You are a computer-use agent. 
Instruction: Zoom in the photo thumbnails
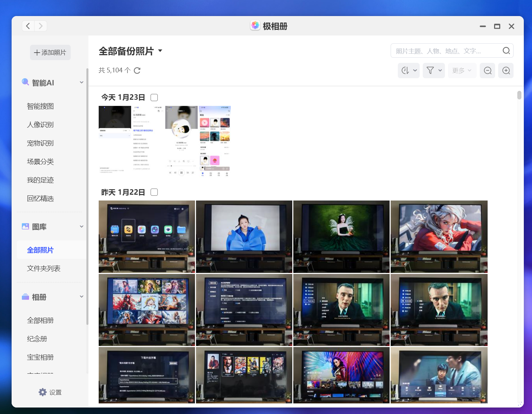coord(506,70)
